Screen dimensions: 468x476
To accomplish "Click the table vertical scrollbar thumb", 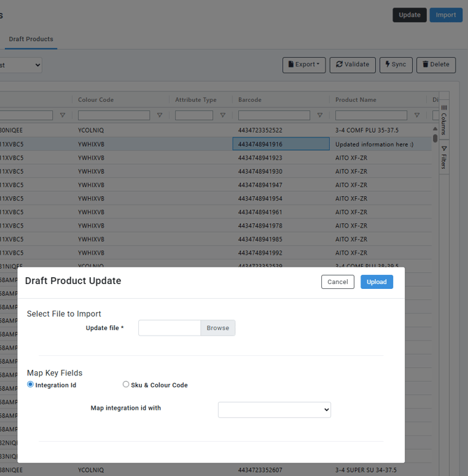I will 435,138.
